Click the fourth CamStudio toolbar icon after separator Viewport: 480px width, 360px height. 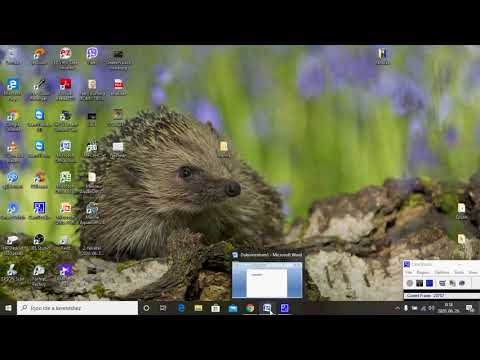tap(442, 283)
